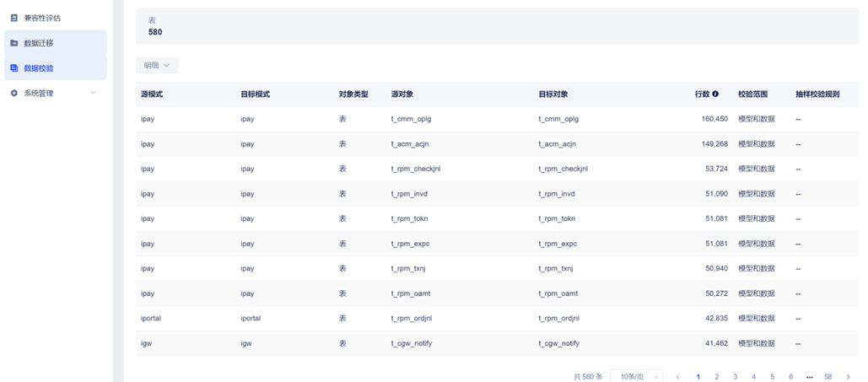The image size is (868, 382).
Task: Click the 580 table count value
Action: (155, 32)
